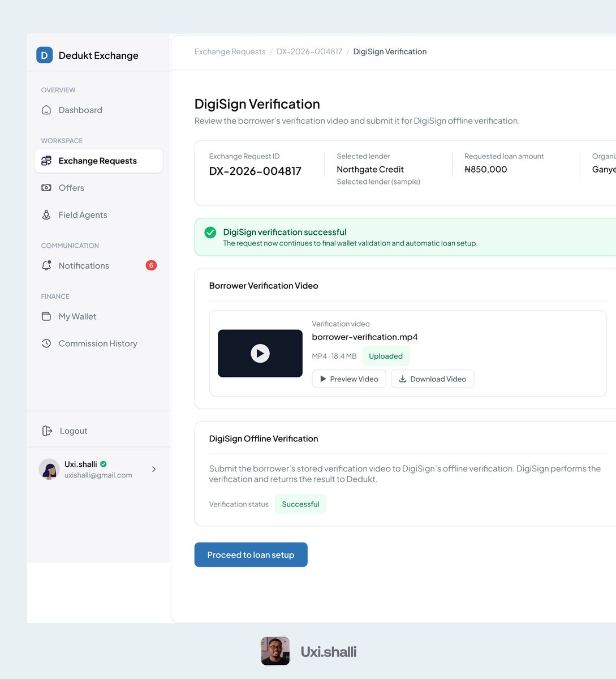This screenshot has width=616, height=679.
Task: Click the Dedukt Exchange logo icon
Action: point(45,55)
